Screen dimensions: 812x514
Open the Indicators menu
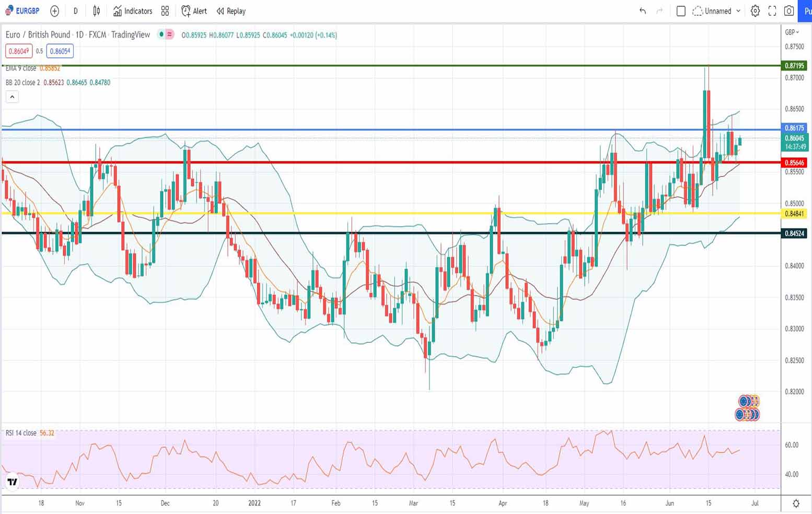point(133,11)
